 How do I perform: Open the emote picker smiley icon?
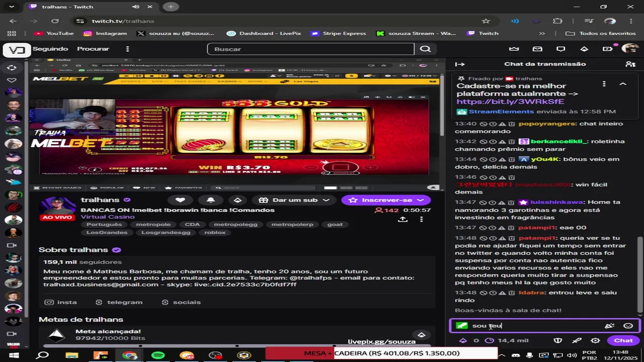click(x=628, y=326)
